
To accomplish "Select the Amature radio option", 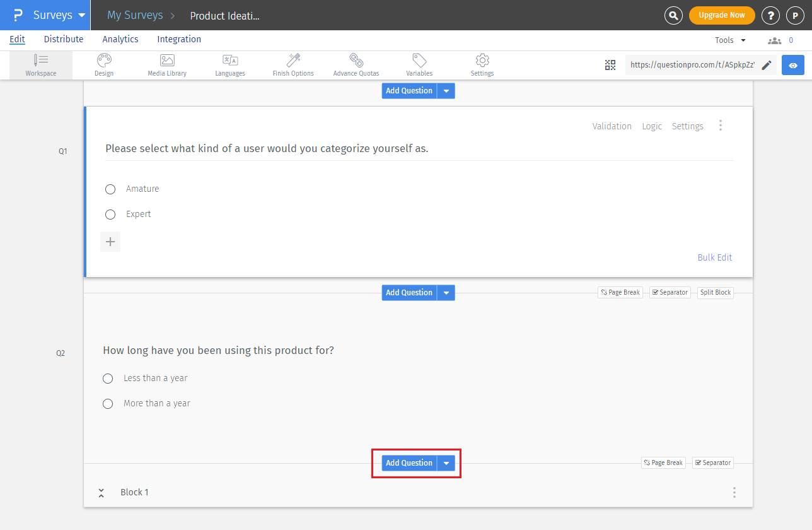I will coord(110,189).
